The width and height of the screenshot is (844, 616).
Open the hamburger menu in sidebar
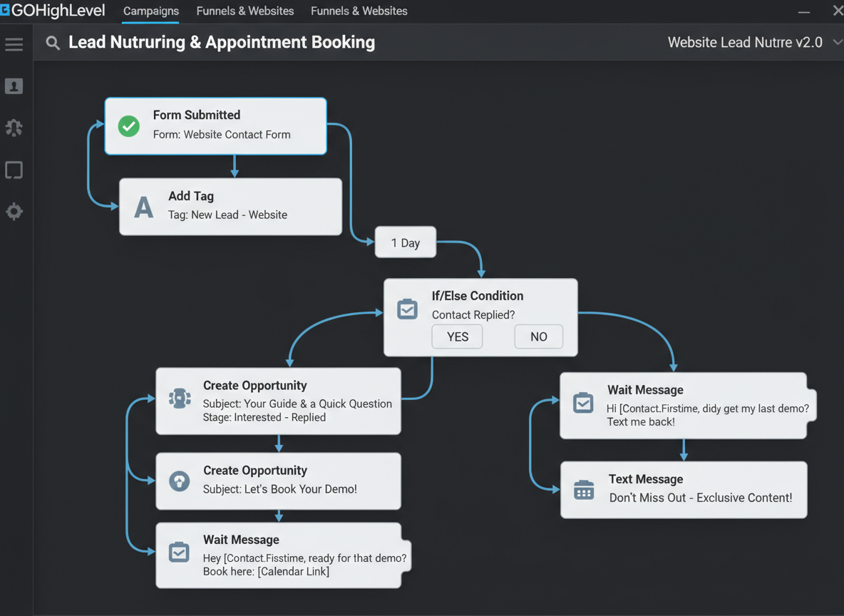(x=14, y=44)
